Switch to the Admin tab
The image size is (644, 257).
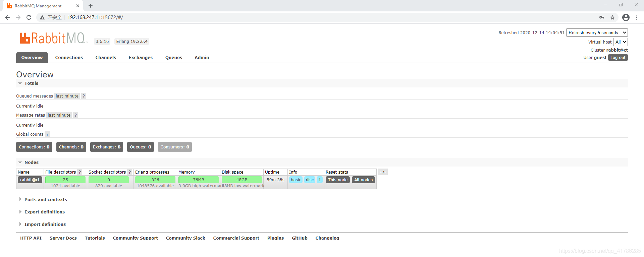click(x=202, y=58)
